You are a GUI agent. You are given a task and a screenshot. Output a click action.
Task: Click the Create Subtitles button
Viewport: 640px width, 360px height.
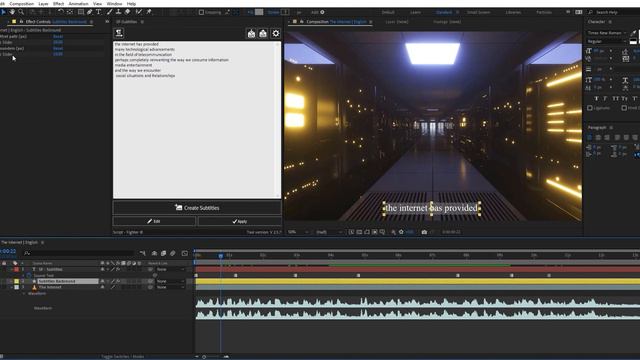(x=197, y=208)
